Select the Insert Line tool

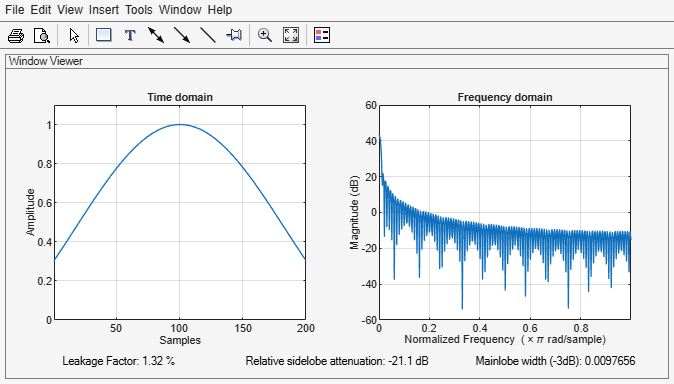tap(208, 35)
